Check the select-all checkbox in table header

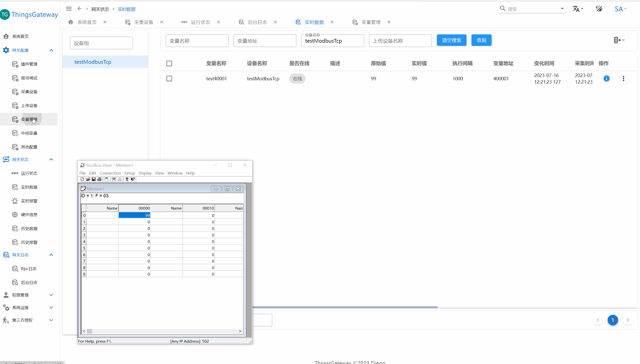[169, 64]
